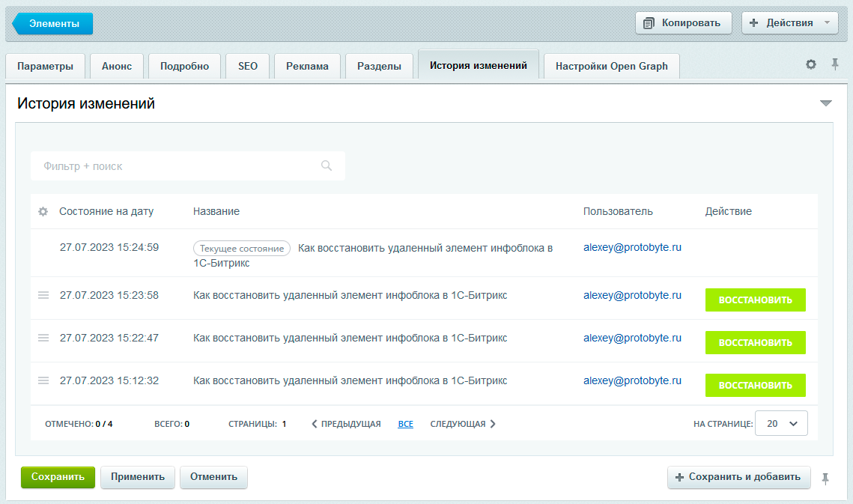The height and width of the screenshot is (504, 853).
Task: Click the pin icon in bottom bar
Action: [x=825, y=478]
